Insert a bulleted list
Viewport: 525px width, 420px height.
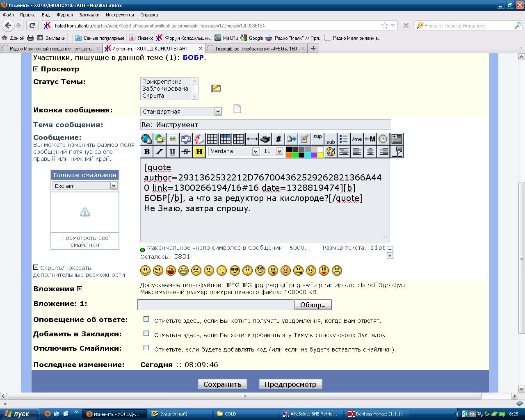(344, 139)
